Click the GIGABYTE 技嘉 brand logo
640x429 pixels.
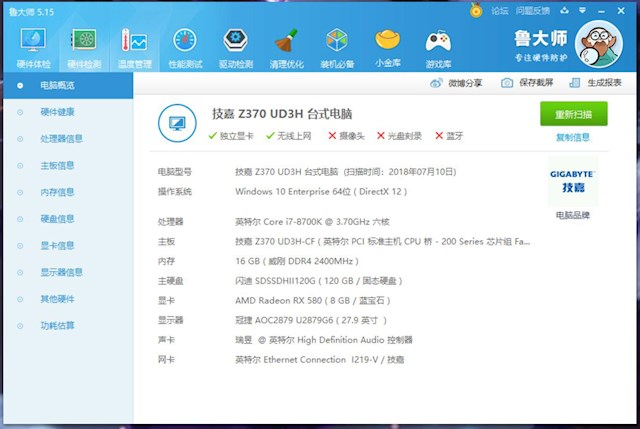point(572,181)
